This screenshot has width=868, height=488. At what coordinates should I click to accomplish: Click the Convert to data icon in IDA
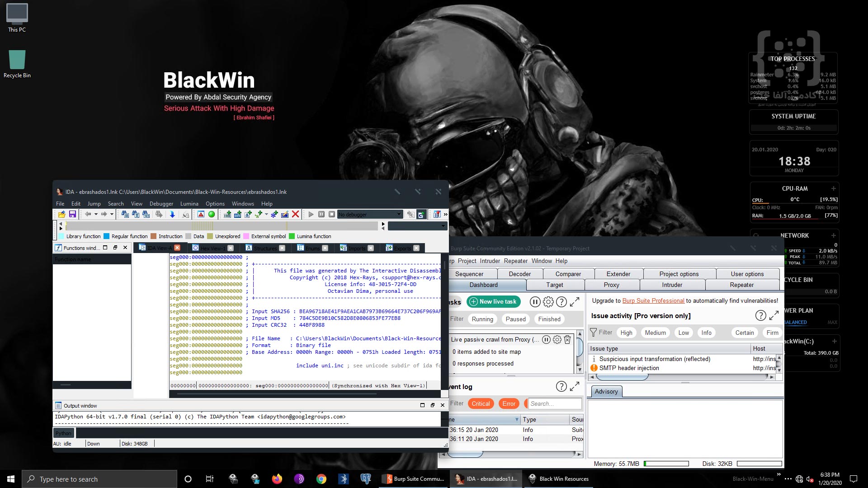point(238,214)
